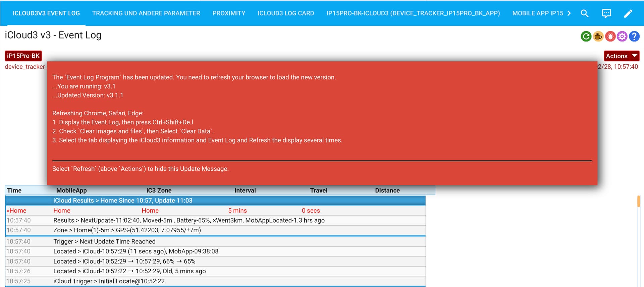The width and height of the screenshot is (644, 287).
Task: Click the 10:57:25 timestamp
Action: [x=18, y=281]
